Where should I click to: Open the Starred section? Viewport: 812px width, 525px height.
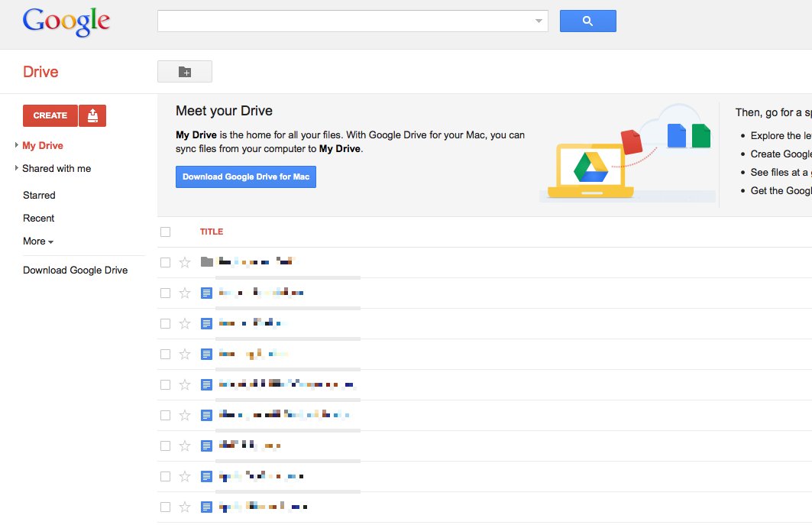[39, 195]
